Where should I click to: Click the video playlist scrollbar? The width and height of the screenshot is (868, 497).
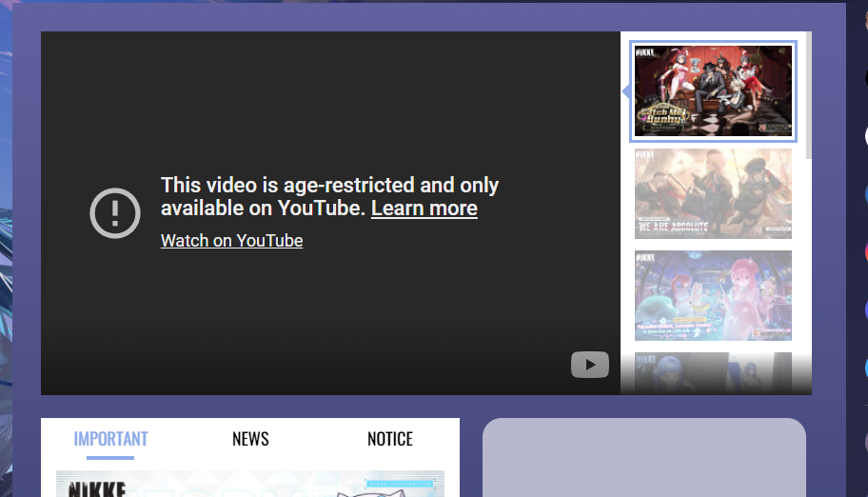tap(809, 95)
